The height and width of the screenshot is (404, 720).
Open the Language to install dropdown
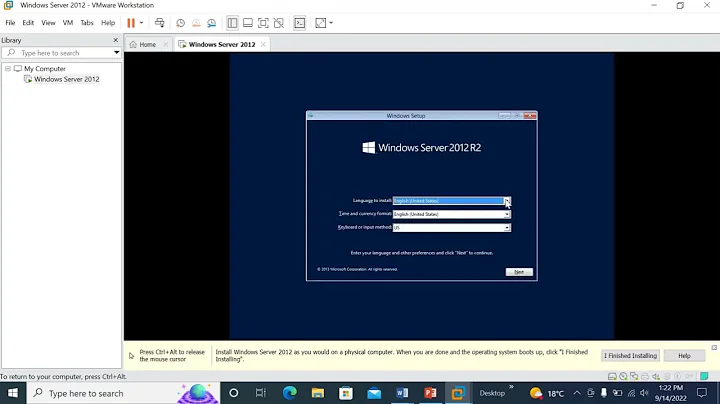pyautogui.click(x=507, y=201)
